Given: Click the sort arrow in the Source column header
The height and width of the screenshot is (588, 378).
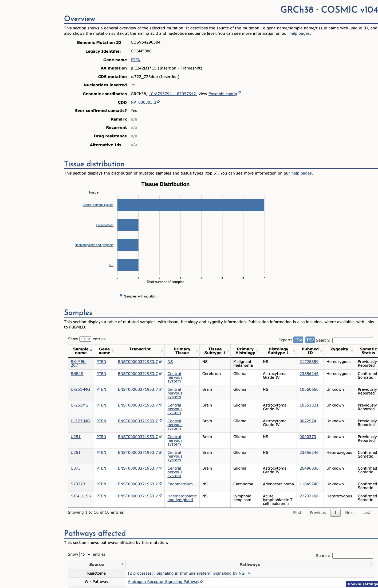Looking at the screenshot, I should coord(122,564).
